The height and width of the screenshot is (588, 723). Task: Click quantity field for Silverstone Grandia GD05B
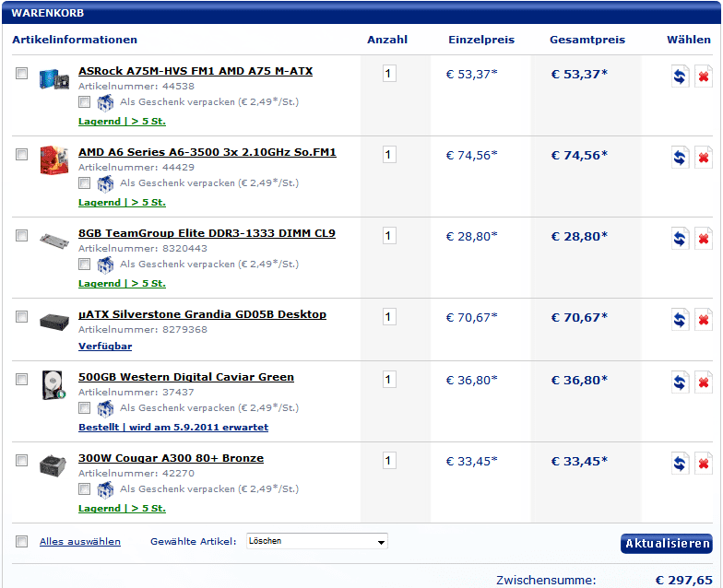(x=389, y=317)
